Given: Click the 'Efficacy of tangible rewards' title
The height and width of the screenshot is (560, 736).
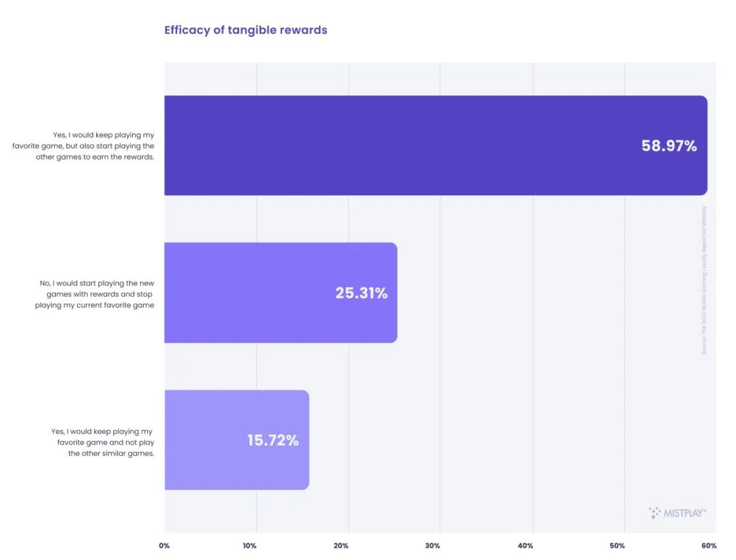Looking at the screenshot, I should tap(245, 30).
